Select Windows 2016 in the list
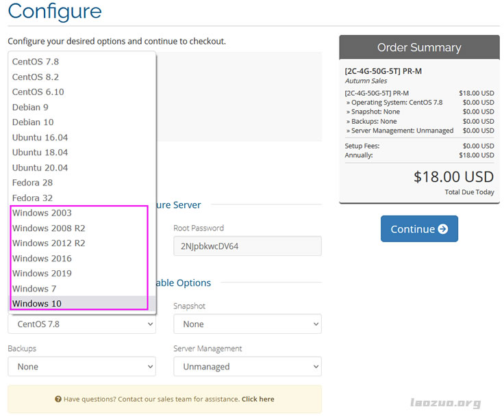This screenshot has width=504, height=420. point(42,258)
